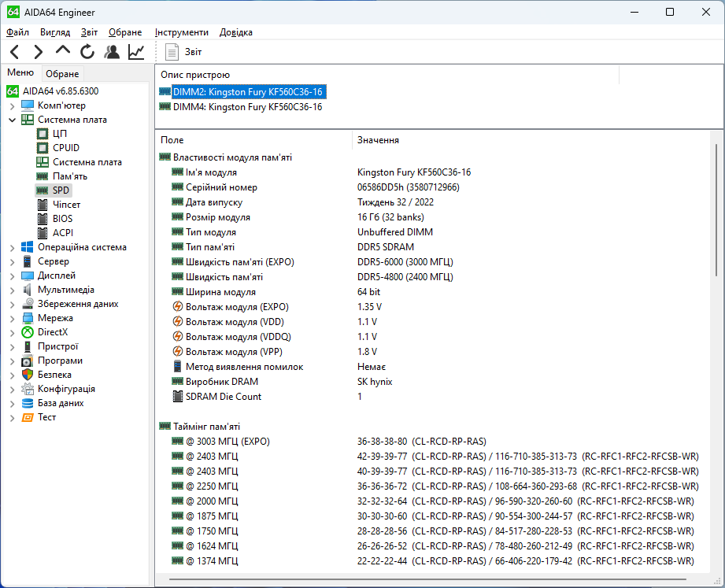Screen dimensions: 725x588
Task: Click the Пристрої device icon
Action: pyautogui.click(x=28, y=346)
